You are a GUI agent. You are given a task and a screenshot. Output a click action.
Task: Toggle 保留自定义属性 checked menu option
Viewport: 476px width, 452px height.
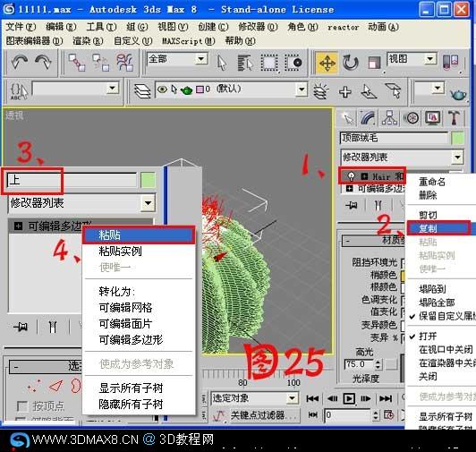(443, 316)
